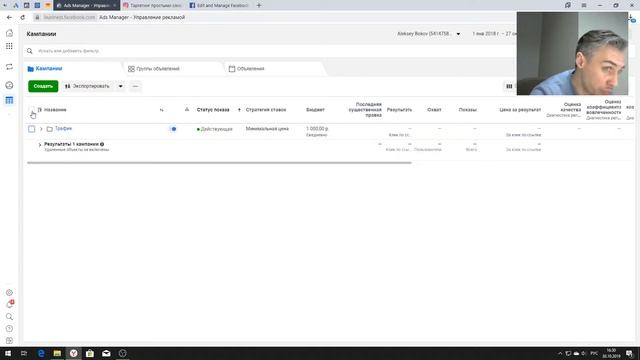Open Mail app from taskbar
This screenshot has width=640, height=360.
pos(106,353)
